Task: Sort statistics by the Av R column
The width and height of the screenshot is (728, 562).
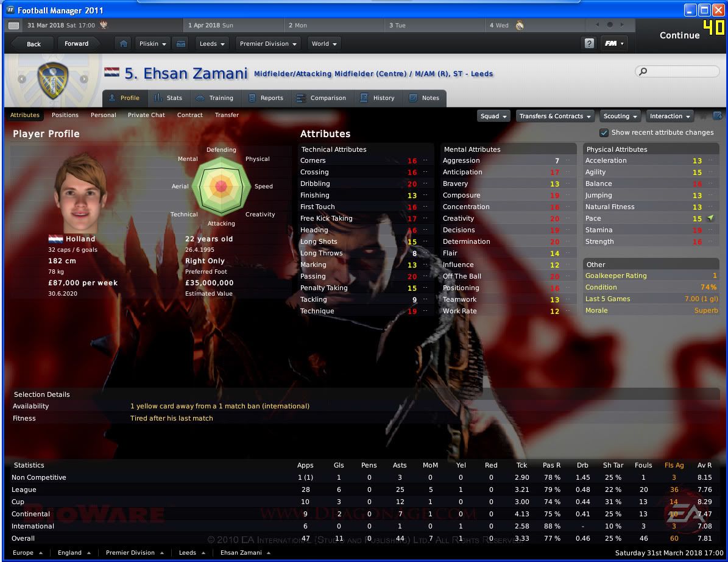Action: (x=704, y=466)
